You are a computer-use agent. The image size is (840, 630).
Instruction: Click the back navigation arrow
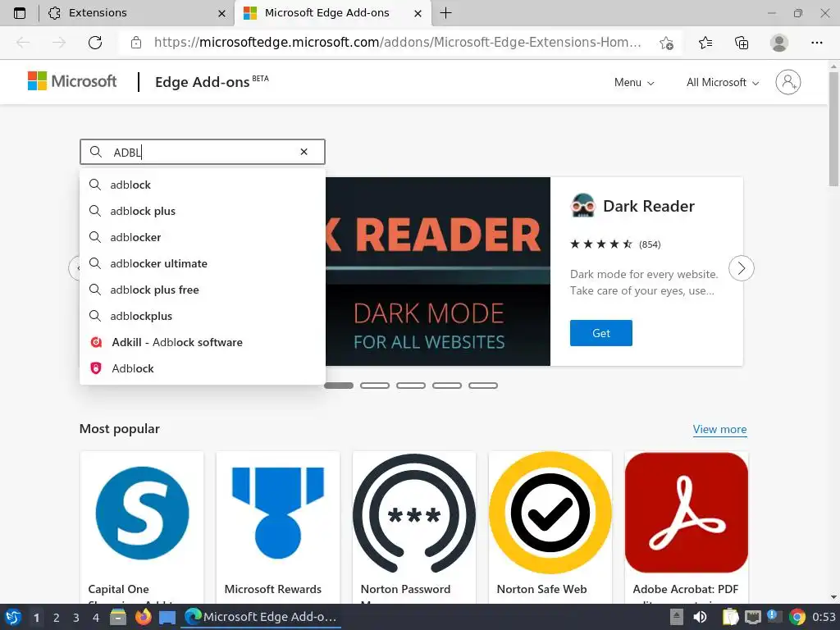pos(23,43)
